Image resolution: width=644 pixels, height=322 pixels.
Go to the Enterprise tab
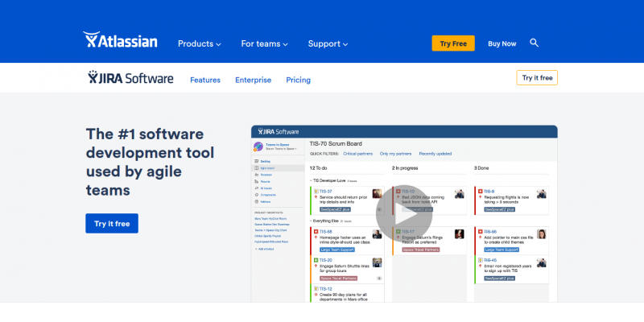pyautogui.click(x=253, y=80)
